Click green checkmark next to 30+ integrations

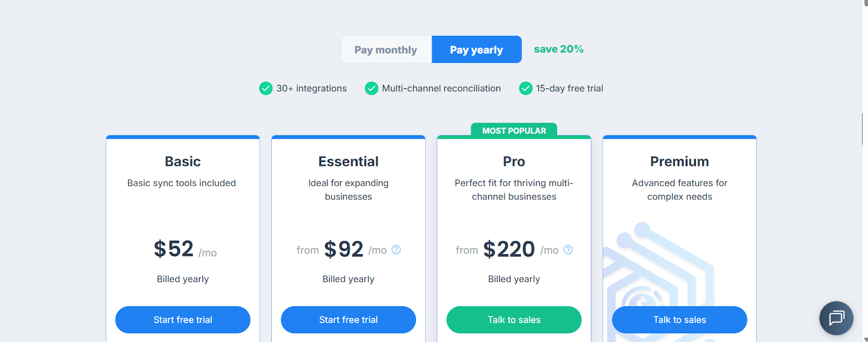click(266, 88)
